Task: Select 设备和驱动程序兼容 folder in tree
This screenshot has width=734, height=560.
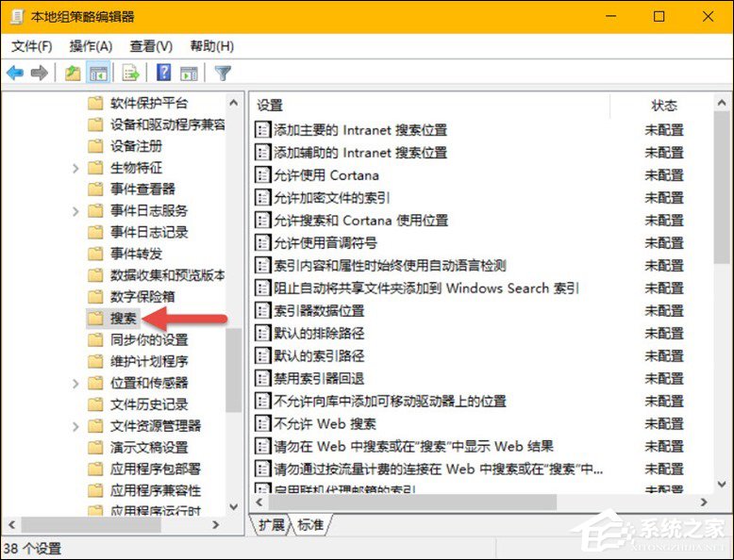Action: tap(168, 124)
